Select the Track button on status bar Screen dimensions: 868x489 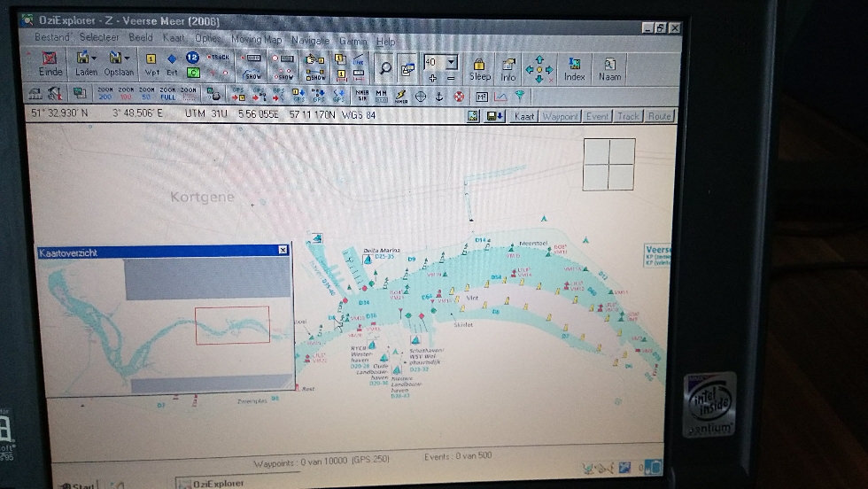628,116
